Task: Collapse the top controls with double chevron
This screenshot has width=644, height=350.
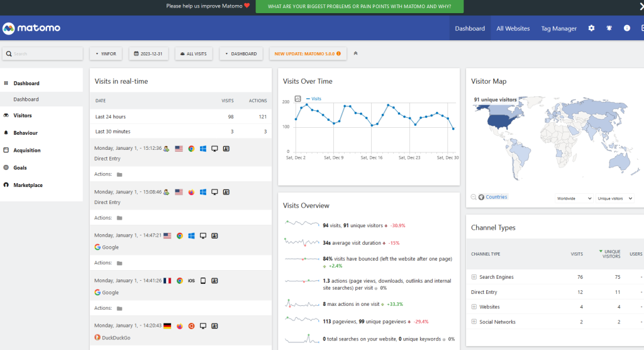Action: (355, 54)
